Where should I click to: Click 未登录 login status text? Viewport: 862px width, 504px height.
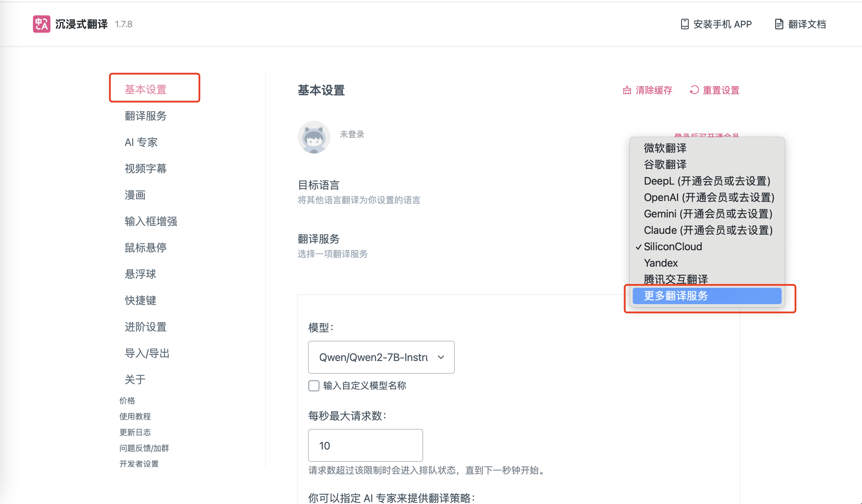pyautogui.click(x=352, y=134)
